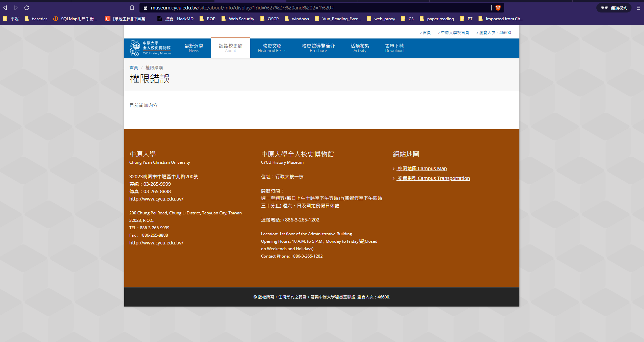
Task: Bookmark this page using the bookmark icon
Action: click(x=132, y=8)
